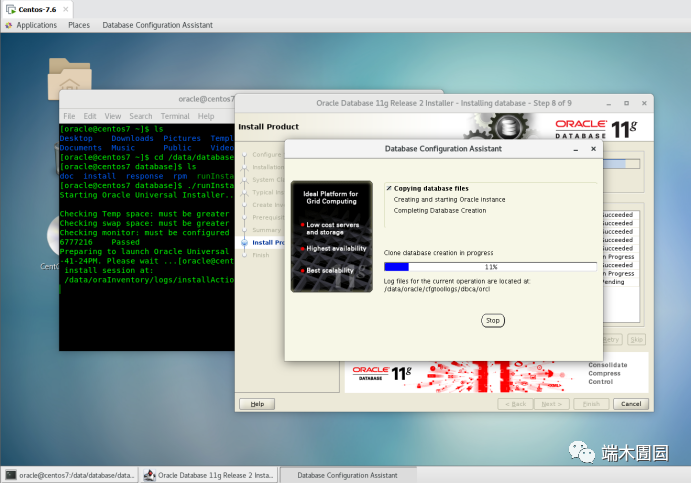The image size is (692, 484).
Task: Click the 'Checking Temp space' terminal line
Action: (144, 214)
